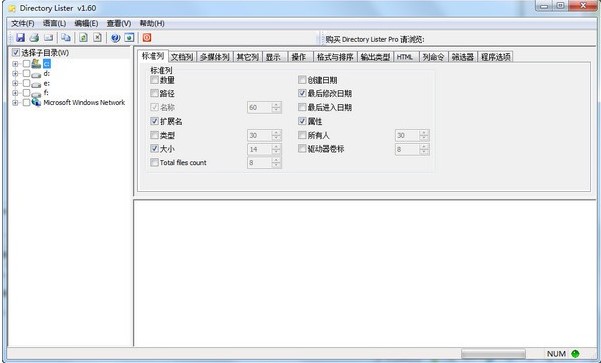
Task: Enable the 数量 column checkbox
Action: [x=154, y=80]
